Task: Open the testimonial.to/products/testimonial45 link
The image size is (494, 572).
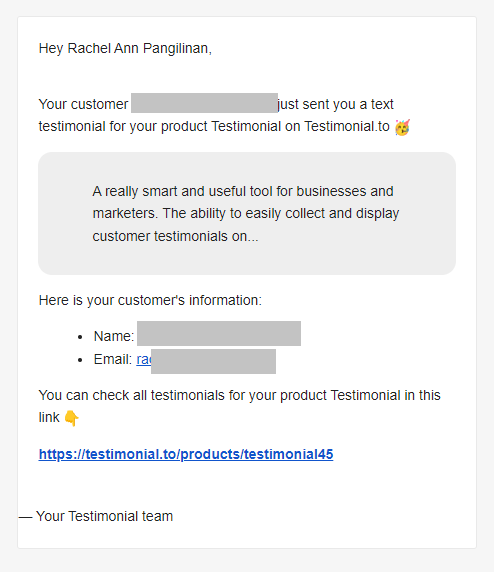Action: [186, 455]
